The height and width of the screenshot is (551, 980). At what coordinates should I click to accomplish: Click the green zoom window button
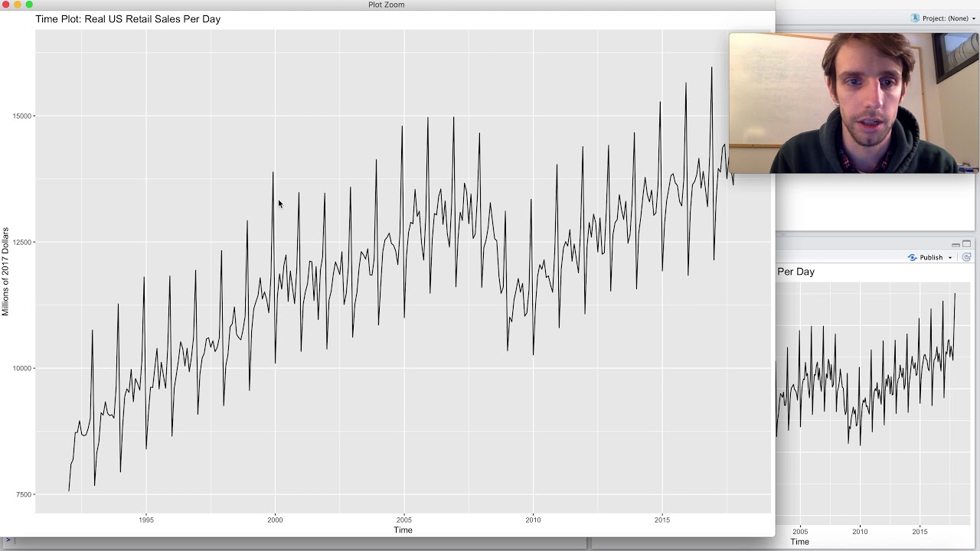[x=30, y=5]
